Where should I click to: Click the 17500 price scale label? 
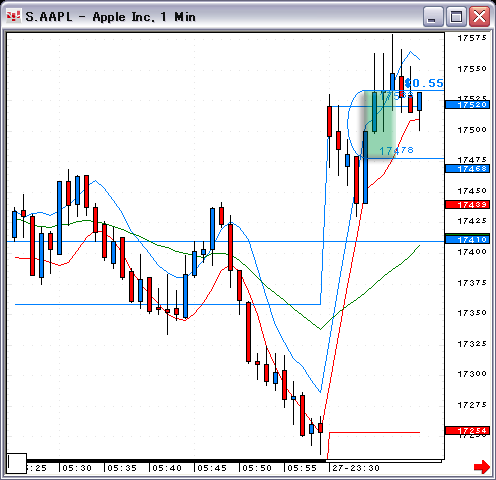pos(472,129)
